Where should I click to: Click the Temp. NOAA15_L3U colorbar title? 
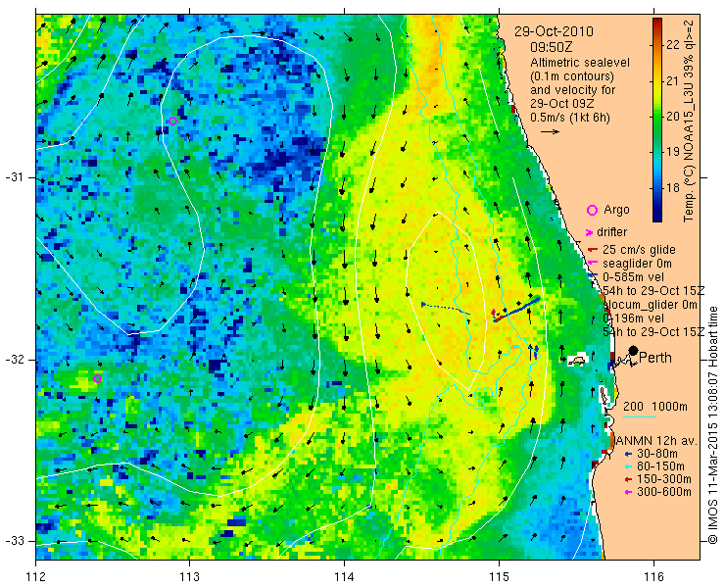(689, 120)
